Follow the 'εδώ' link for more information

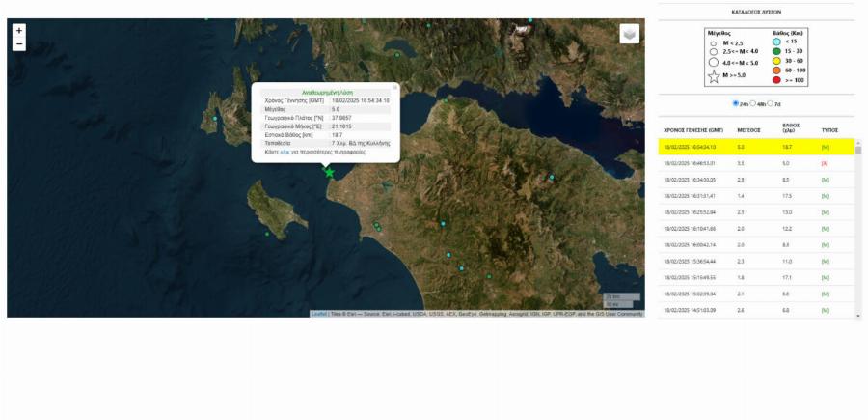[x=285, y=152]
